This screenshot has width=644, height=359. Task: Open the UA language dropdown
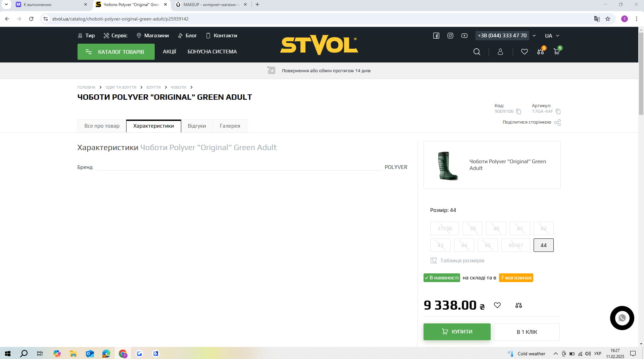click(552, 36)
